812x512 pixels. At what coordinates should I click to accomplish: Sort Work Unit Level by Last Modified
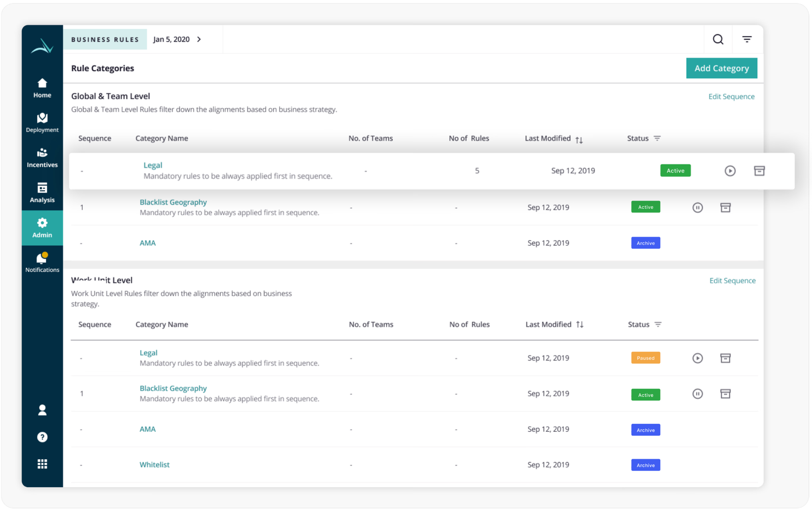click(x=580, y=325)
